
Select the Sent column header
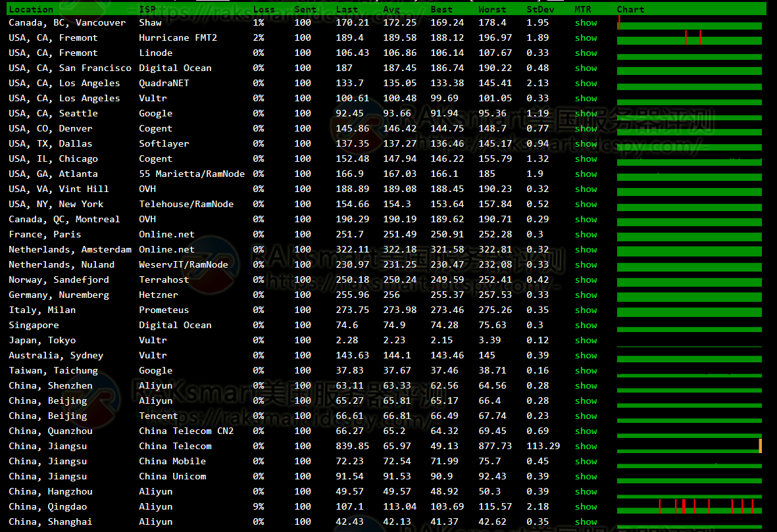point(305,9)
